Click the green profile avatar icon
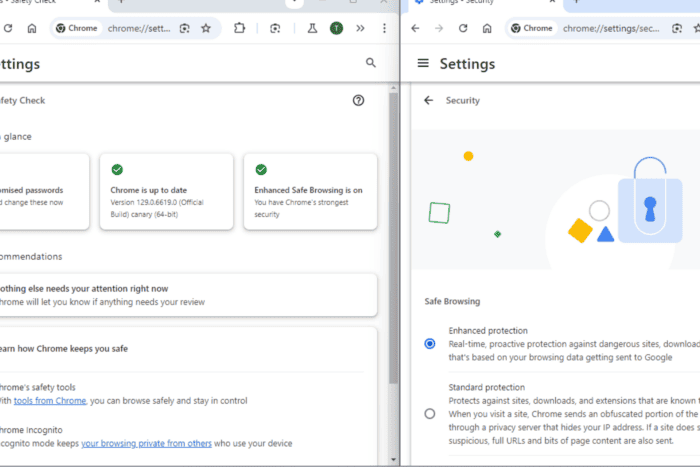Screen dimensions: 700x467 point(336,28)
